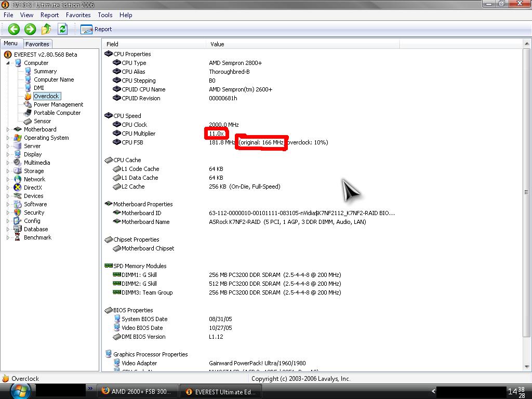Click the Software category icon
Image resolution: width=532 pixels, height=399 pixels.
click(x=18, y=204)
